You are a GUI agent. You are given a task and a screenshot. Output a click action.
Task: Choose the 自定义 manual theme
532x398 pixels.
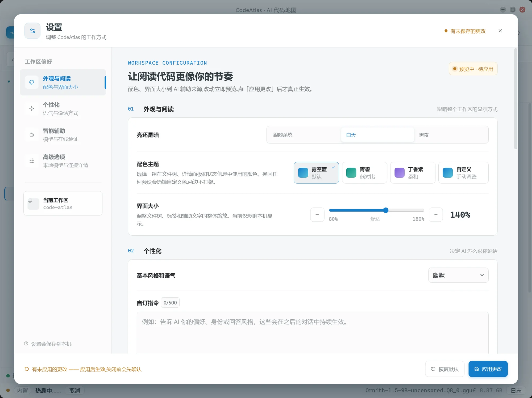coord(463,173)
